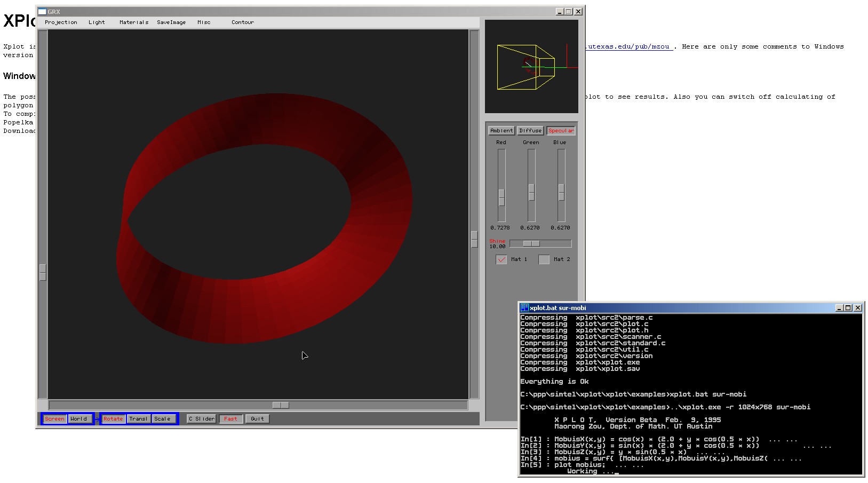Select the Diffuse material property
868x483 pixels.
click(x=530, y=131)
